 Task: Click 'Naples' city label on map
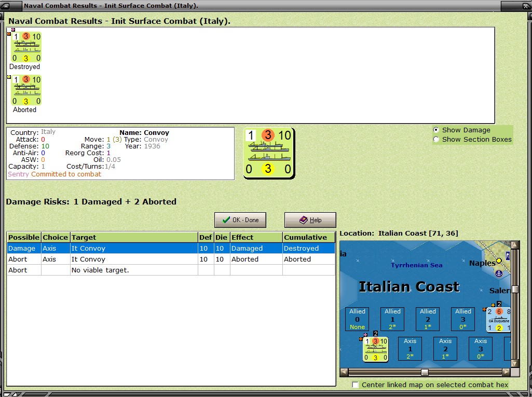pos(482,263)
